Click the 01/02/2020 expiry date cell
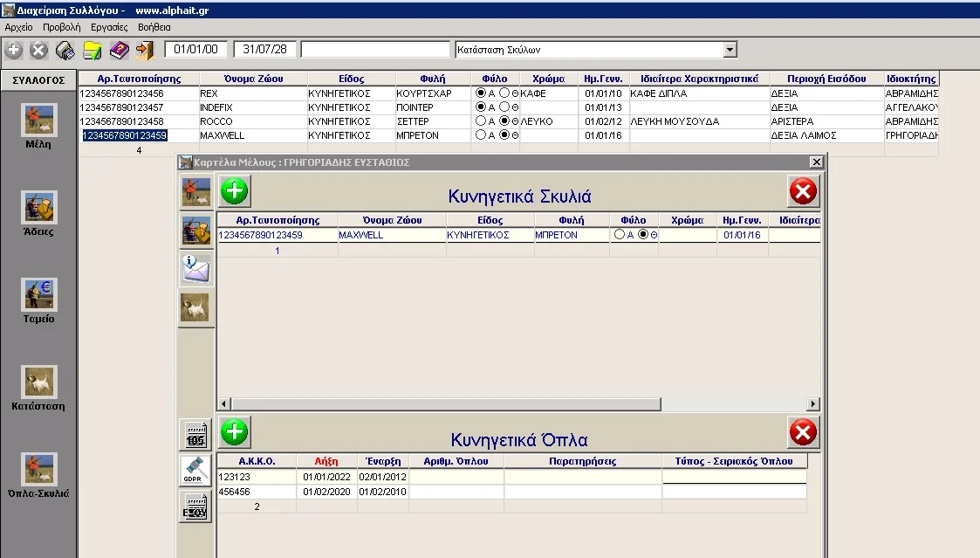 pyautogui.click(x=326, y=492)
